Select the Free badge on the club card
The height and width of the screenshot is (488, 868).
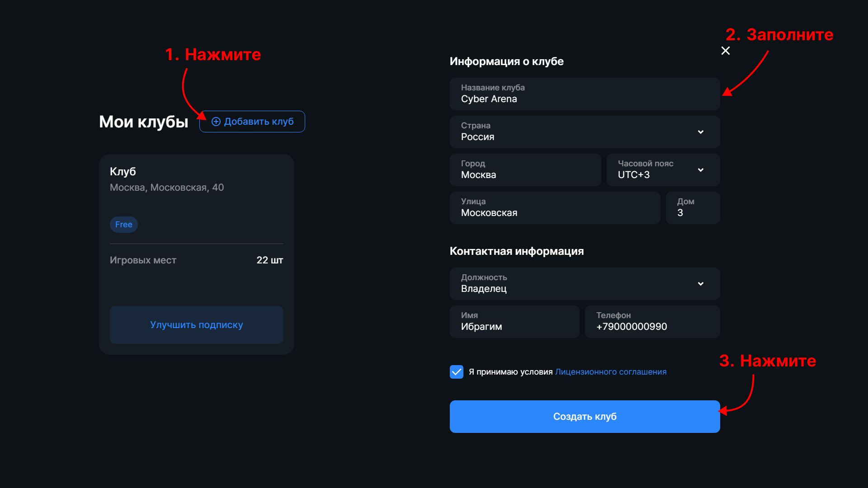[123, 225]
